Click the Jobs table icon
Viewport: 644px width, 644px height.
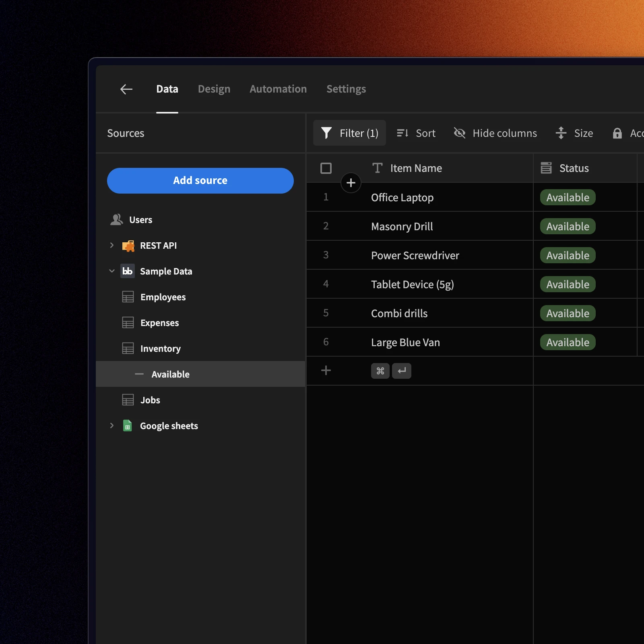[128, 400]
